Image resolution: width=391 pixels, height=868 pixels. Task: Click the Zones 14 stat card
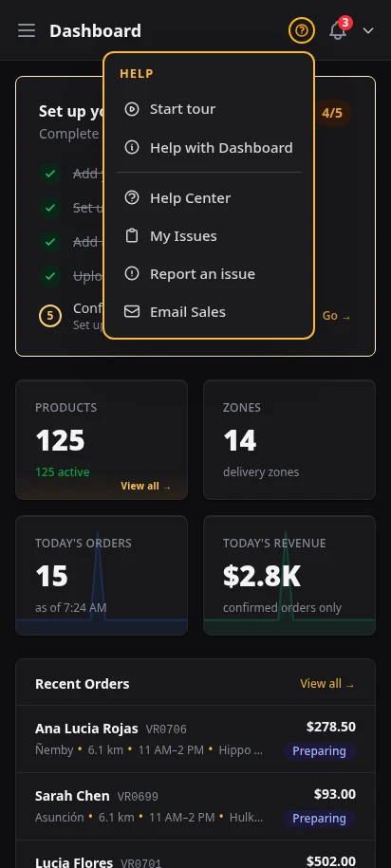[x=289, y=440]
